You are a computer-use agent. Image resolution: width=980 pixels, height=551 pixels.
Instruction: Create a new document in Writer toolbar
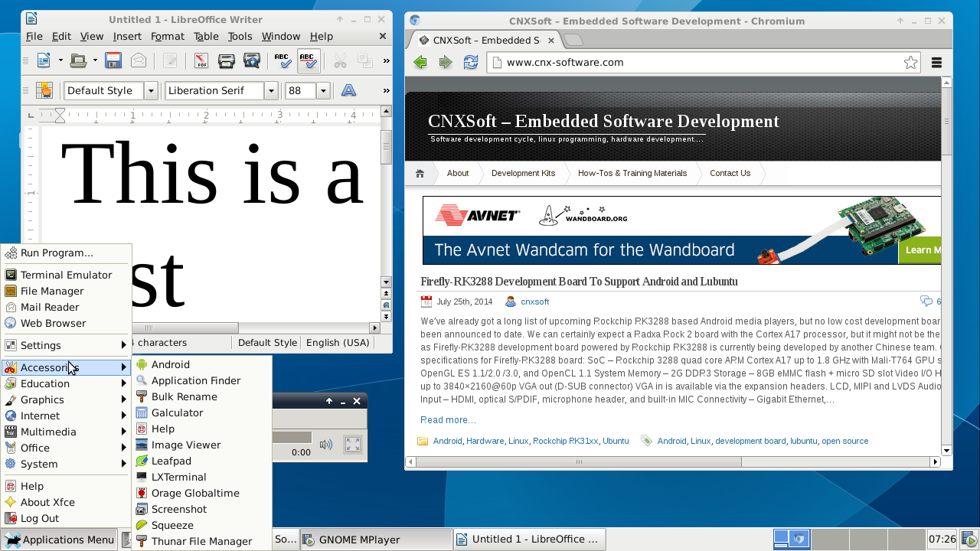44,60
